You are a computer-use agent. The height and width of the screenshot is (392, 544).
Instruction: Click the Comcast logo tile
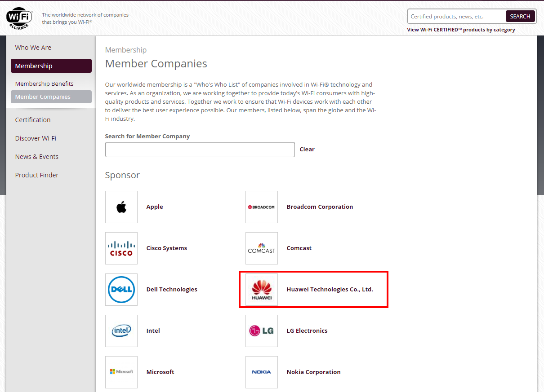(x=262, y=248)
